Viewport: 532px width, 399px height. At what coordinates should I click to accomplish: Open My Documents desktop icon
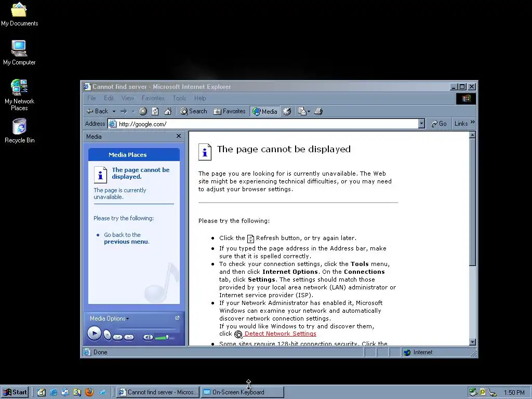point(19,14)
